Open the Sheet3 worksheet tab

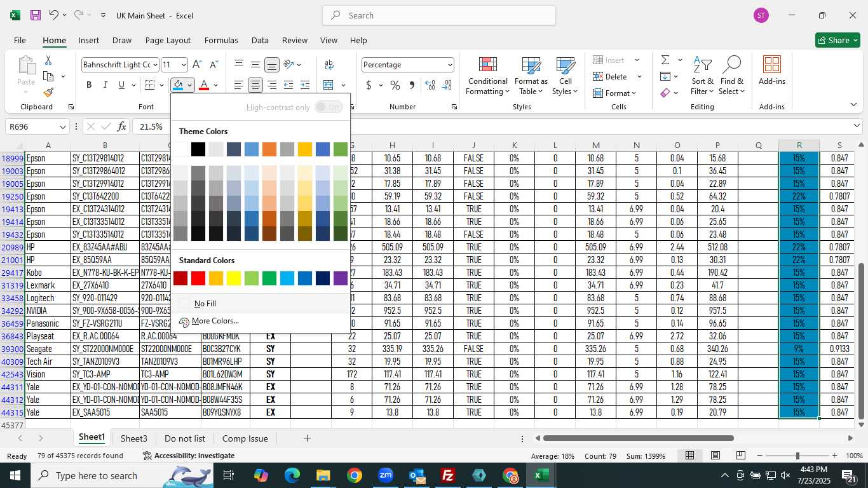[x=133, y=438]
